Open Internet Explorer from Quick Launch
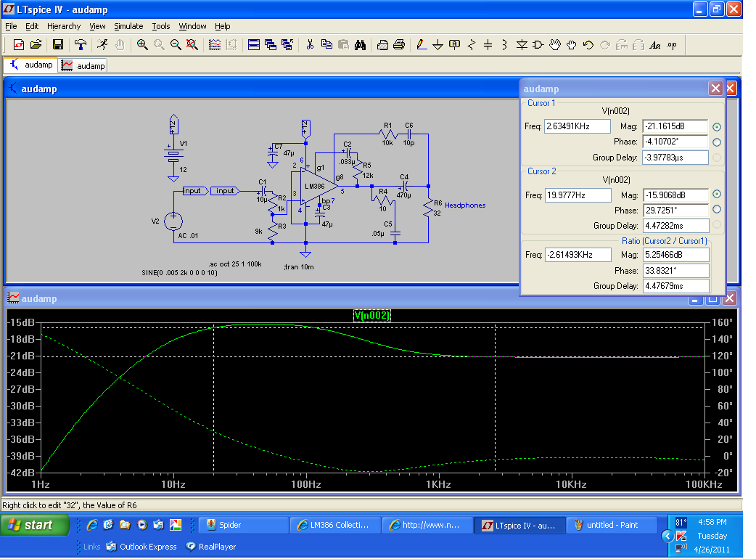 pyautogui.click(x=92, y=525)
